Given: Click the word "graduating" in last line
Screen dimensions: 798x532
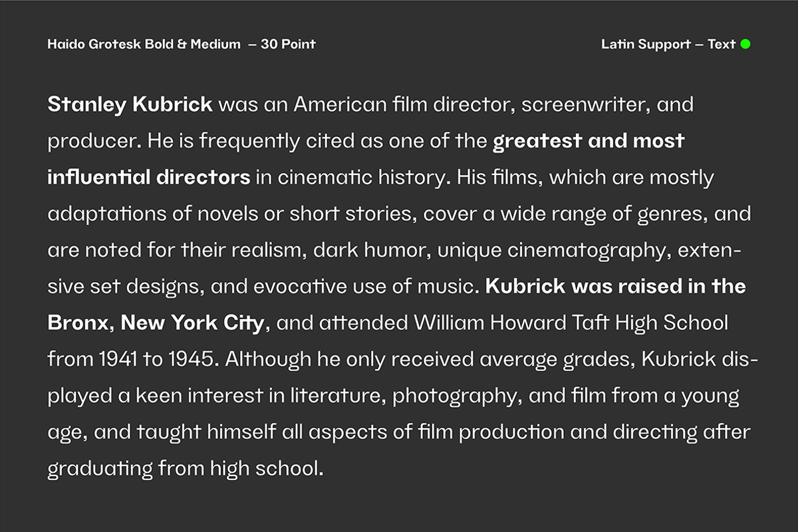Looking at the screenshot, I should pyautogui.click(x=100, y=469).
